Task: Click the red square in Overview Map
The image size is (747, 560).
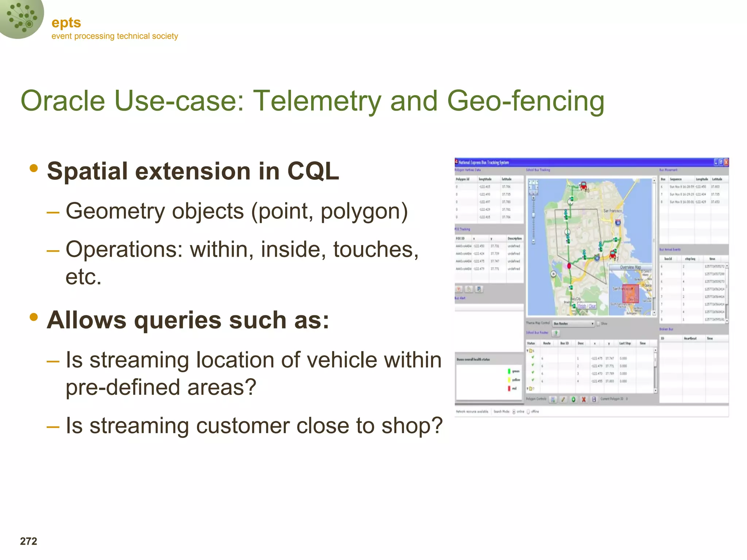Action: tap(631, 293)
